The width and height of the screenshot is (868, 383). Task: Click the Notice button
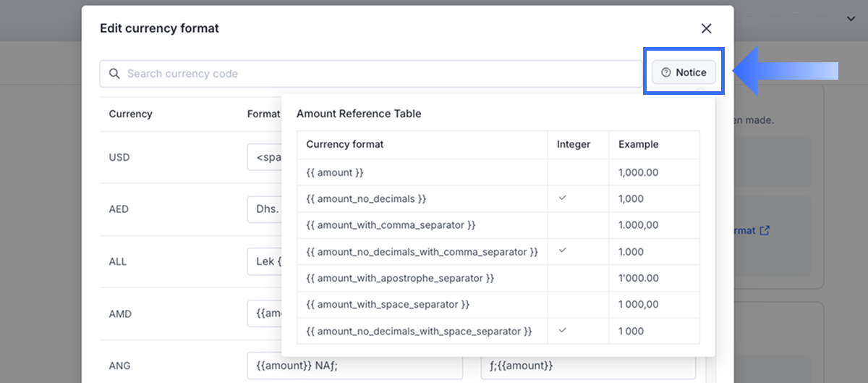pyautogui.click(x=684, y=72)
